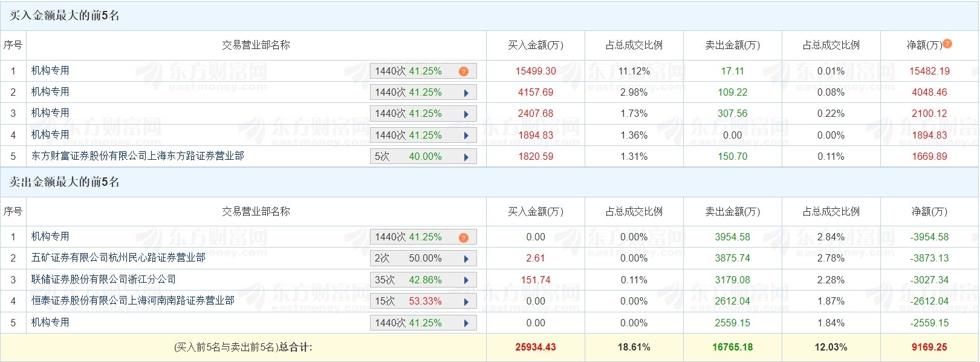The height and width of the screenshot is (362, 980).
Task: Click 机构专用 in buy-table row 1
Action: (50, 71)
